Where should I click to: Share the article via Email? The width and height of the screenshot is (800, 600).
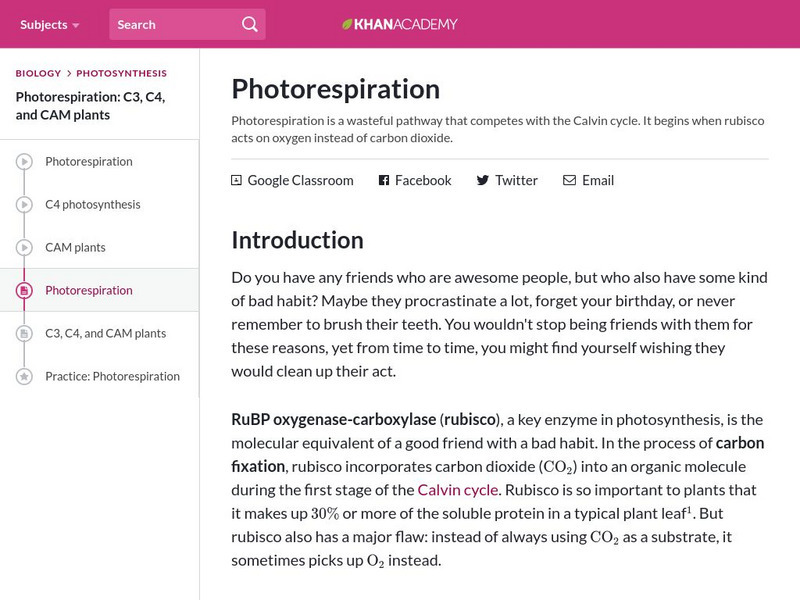pyautogui.click(x=597, y=181)
